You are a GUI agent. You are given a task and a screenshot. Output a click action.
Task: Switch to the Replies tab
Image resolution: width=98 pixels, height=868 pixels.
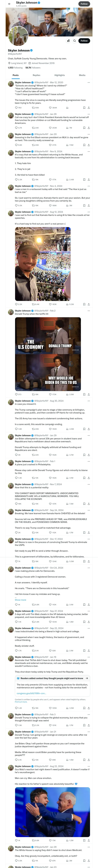[36, 75]
